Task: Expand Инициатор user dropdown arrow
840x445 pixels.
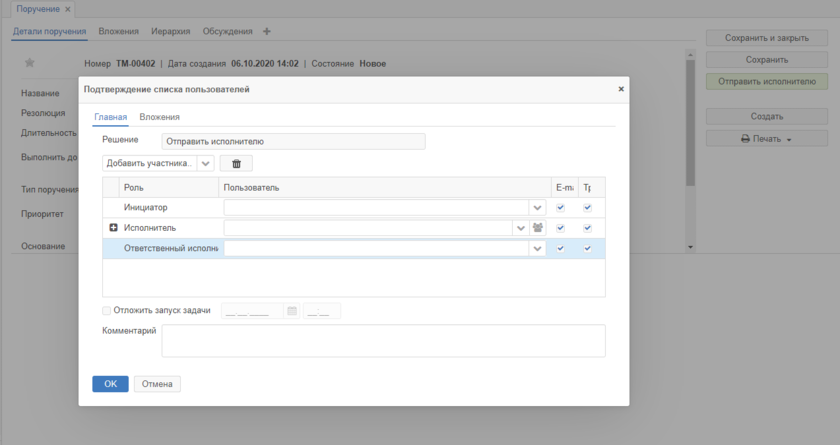Action: (x=537, y=208)
